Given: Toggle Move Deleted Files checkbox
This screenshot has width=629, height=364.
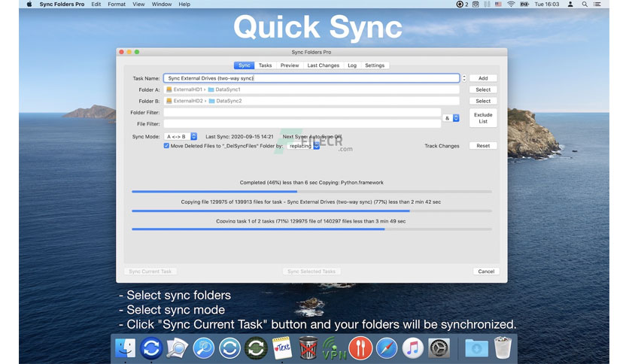Looking at the screenshot, I should (166, 146).
